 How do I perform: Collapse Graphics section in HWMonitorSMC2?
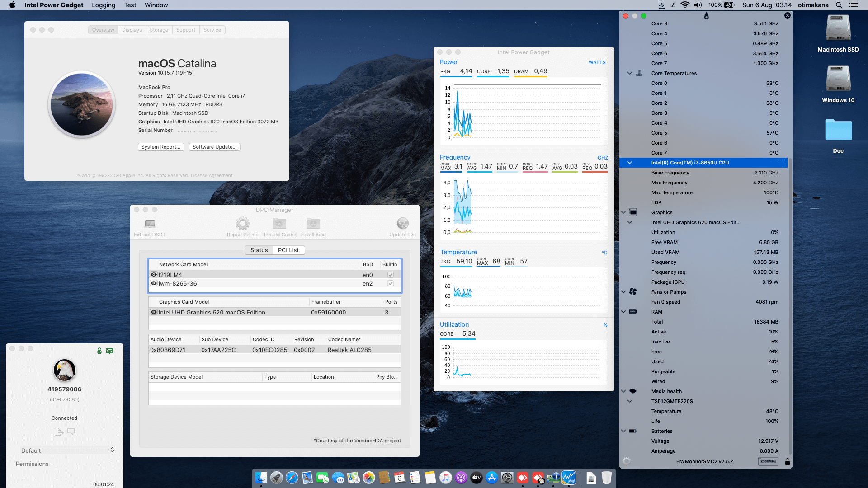click(624, 212)
